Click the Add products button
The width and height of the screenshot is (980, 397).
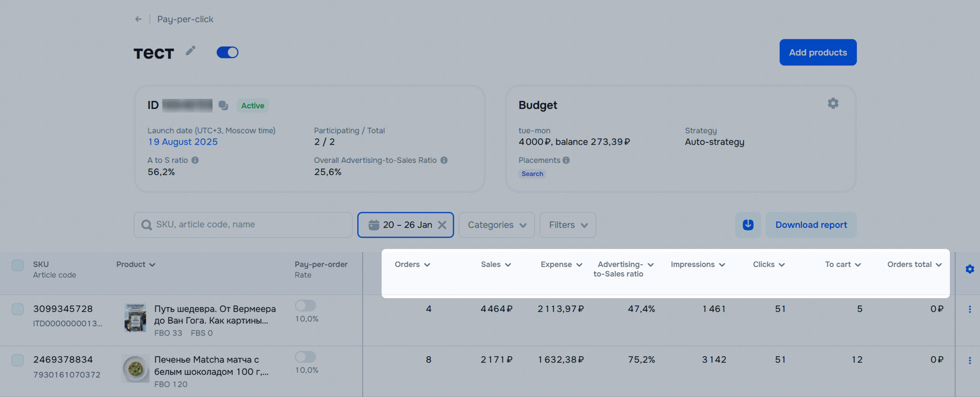(x=817, y=53)
